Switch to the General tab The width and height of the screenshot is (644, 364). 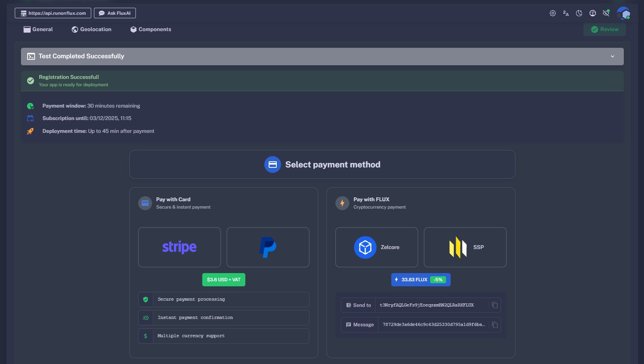click(38, 30)
